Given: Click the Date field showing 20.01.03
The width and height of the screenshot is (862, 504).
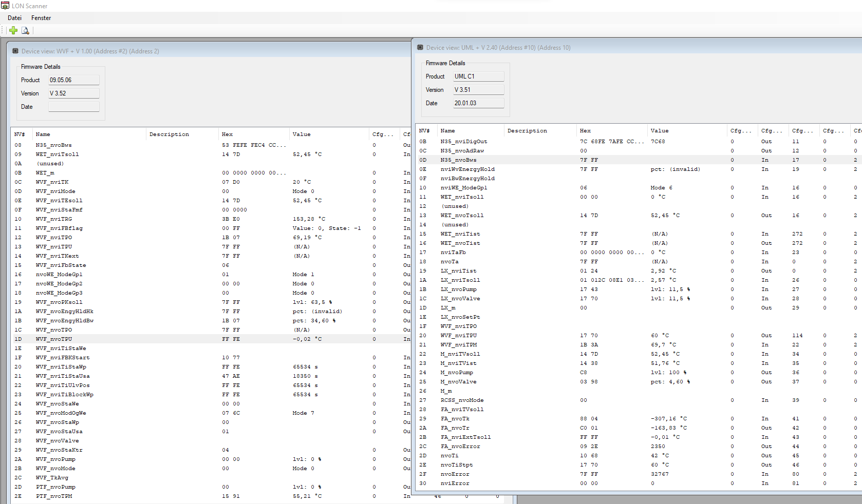Looking at the screenshot, I should pyautogui.click(x=479, y=103).
